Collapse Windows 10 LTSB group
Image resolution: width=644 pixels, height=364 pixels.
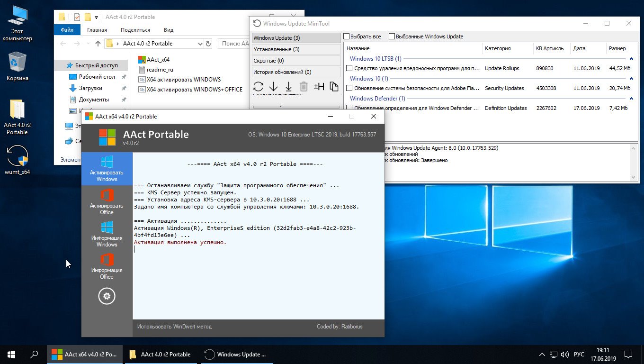click(x=631, y=59)
